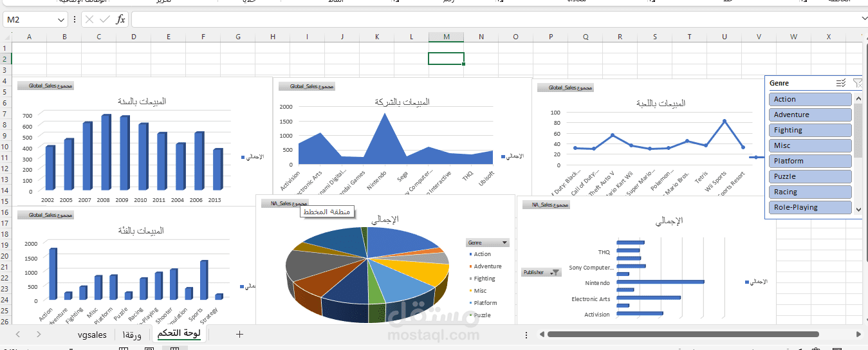Expand the formula bar with the right-edge chevron
868x350 pixels.
(x=863, y=19)
